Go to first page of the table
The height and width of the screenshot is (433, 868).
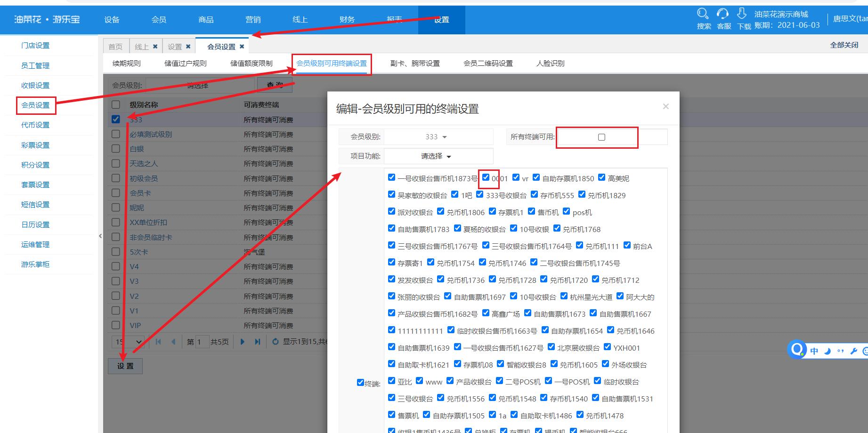point(158,342)
